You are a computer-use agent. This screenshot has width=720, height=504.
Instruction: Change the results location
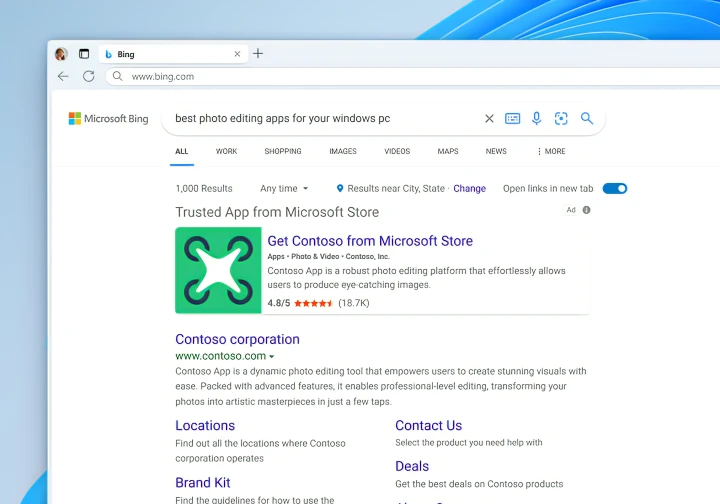point(469,189)
